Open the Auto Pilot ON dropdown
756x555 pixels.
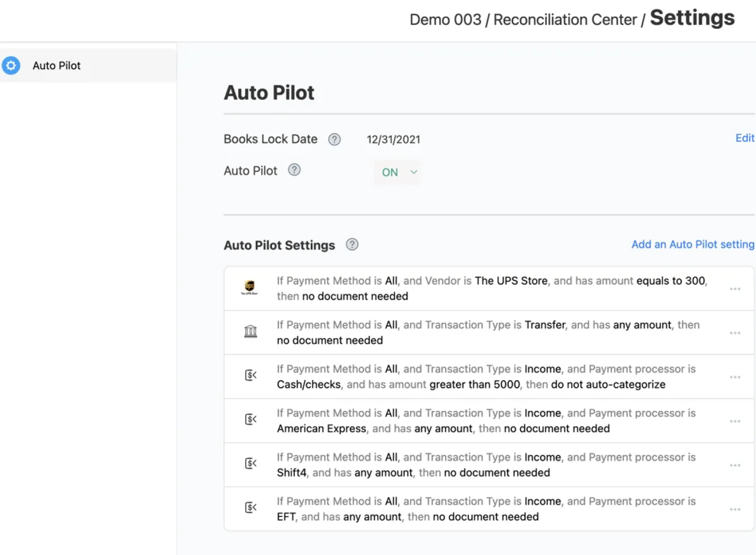(x=398, y=172)
